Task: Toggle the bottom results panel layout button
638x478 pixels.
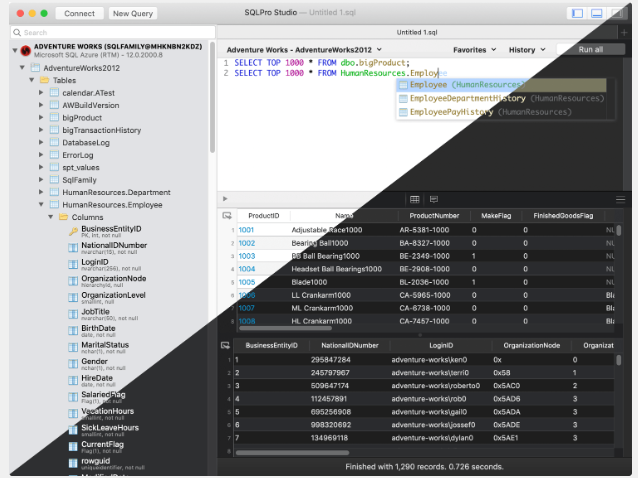Action: point(597,13)
